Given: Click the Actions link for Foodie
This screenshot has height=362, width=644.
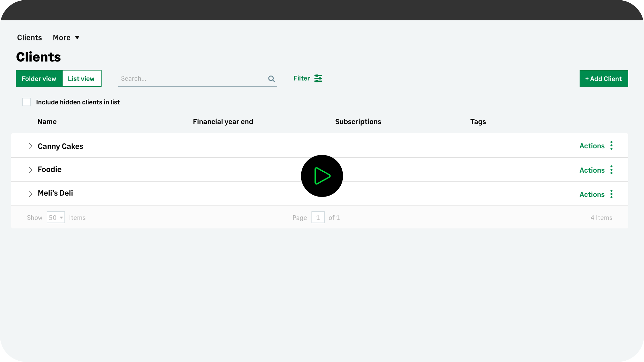Looking at the screenshot, I should coord(592,170).
